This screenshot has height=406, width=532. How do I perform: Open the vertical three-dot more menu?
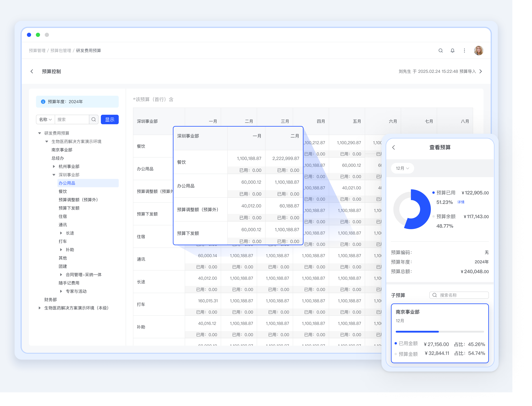coord(464,51)
